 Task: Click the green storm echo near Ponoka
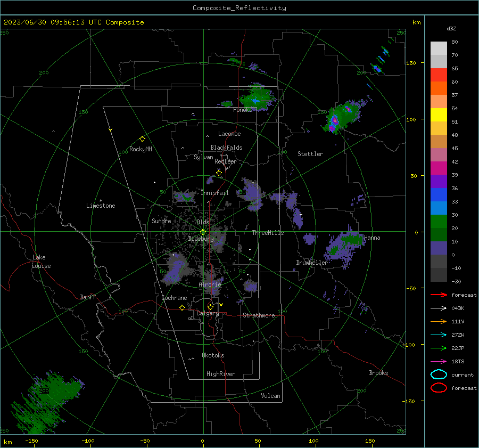pyautogui.click(x=256, y=96)
